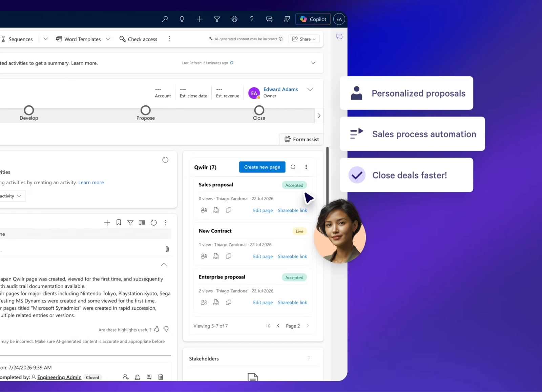Add a timeline record with plus icon

pyautogui.click(x=107, y=223)
